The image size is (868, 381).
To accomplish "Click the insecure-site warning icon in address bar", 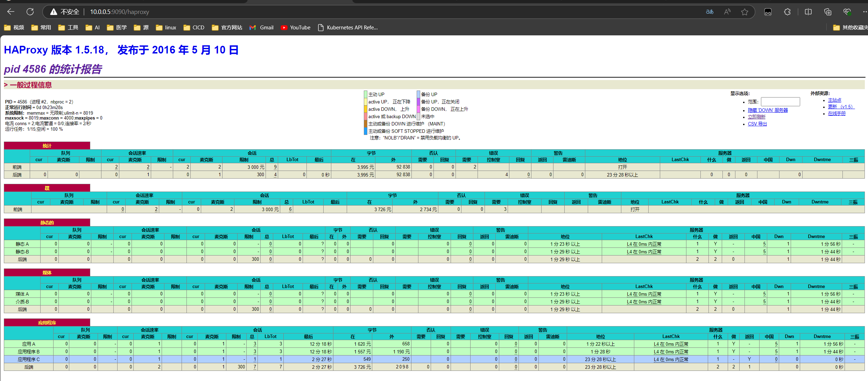I will click(54, 12).
